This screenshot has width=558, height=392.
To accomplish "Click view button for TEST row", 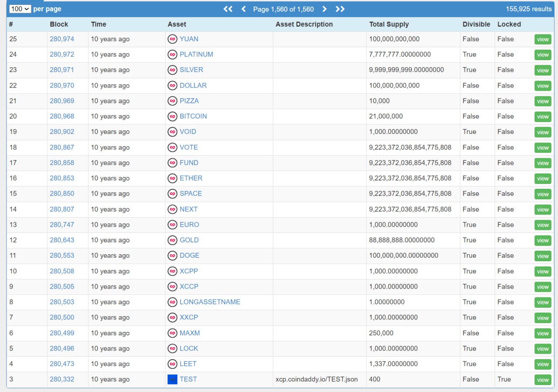I will [543, 380].
